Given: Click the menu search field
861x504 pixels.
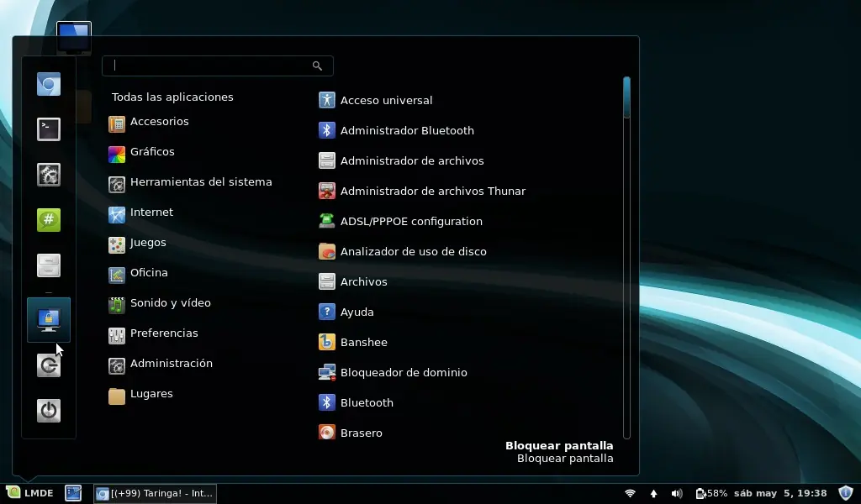Looking at the screenshot, I should (210, 66).
